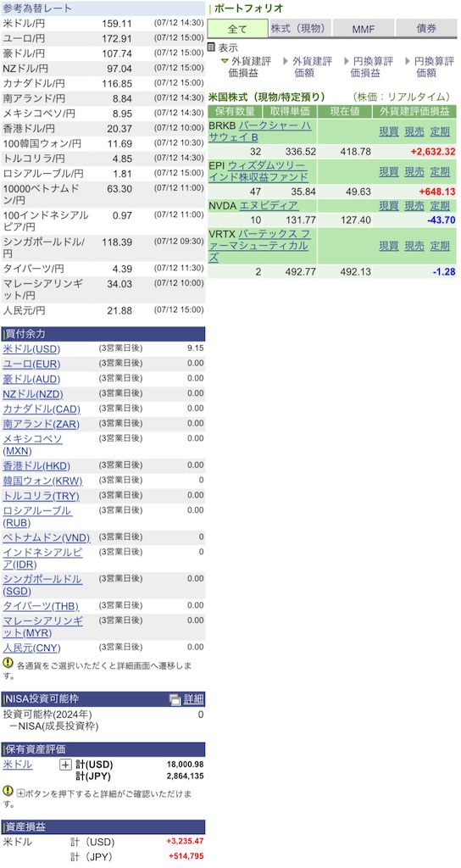This screenshot has width=461, height=868.
Task: Click the 表示 table icon
Action: point(211,47)
